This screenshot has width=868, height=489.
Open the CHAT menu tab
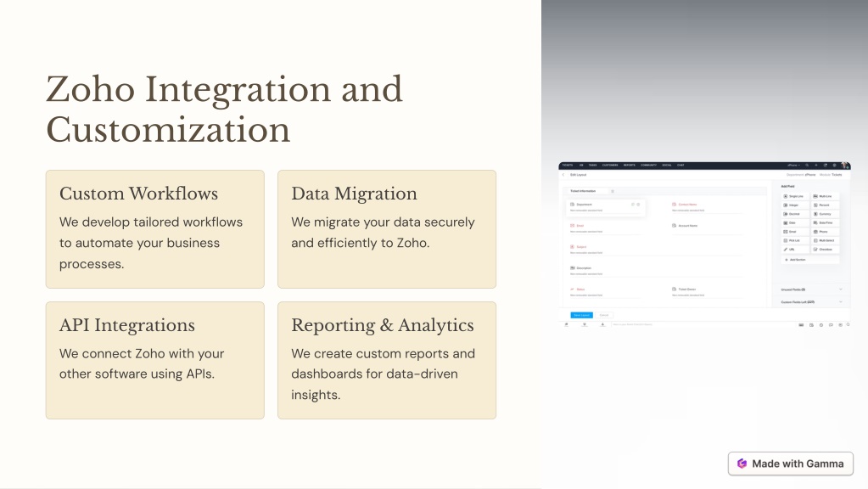680,165
